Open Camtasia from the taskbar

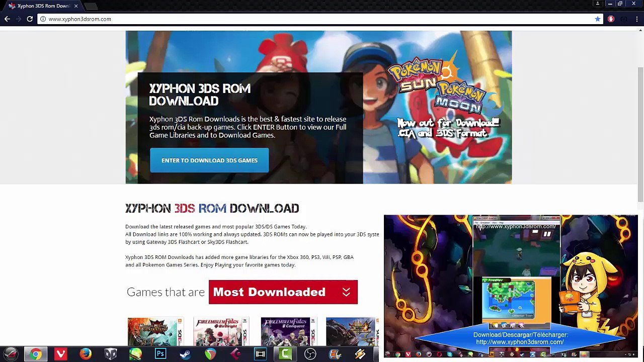pyautogui.click(x=285, y=354)
